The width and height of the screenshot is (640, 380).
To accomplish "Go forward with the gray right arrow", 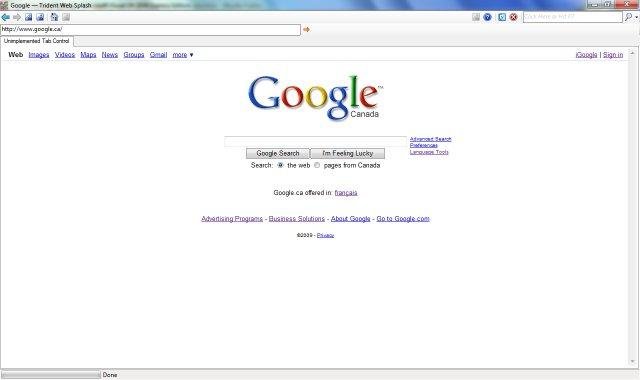I will point(17,17).
